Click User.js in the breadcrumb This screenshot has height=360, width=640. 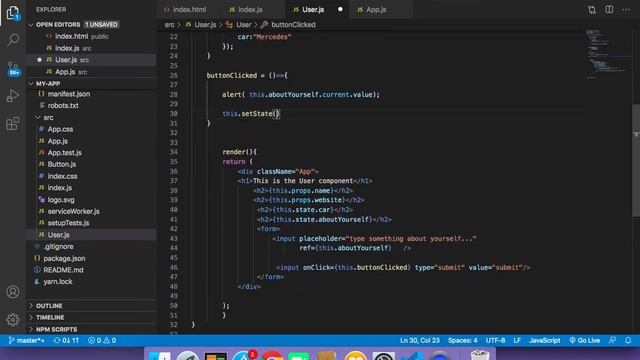205,25
